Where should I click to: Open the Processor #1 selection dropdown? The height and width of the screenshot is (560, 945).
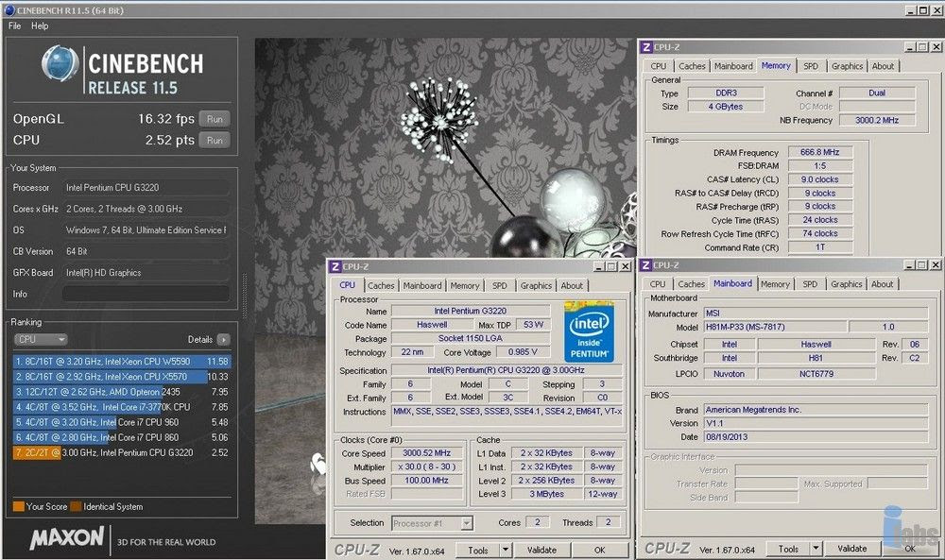click(432, 523)
